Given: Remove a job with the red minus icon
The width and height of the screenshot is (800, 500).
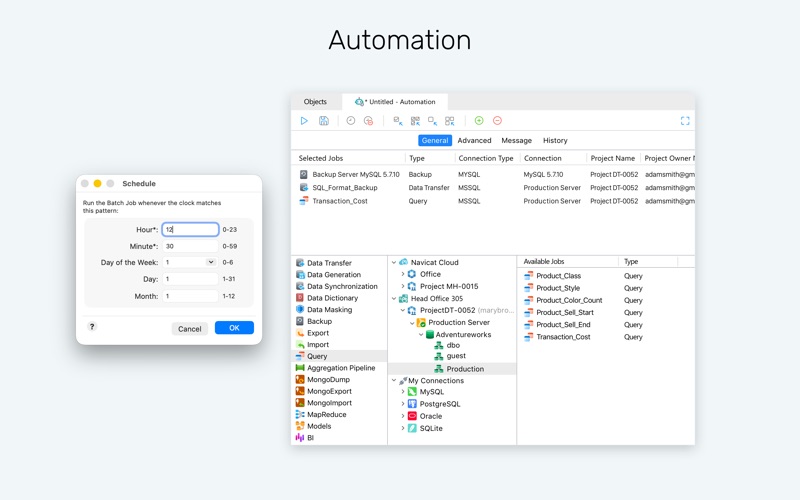Looking at the screenshot, I should [497, 121].
